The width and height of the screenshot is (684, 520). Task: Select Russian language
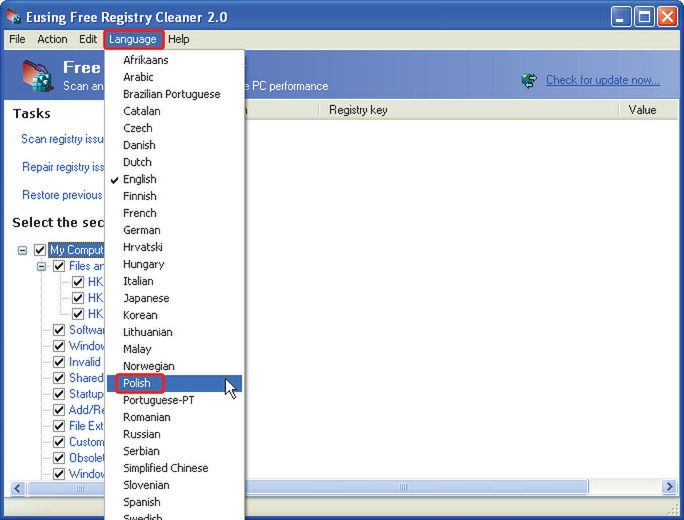pyautogui.click(x=174, y=434)
